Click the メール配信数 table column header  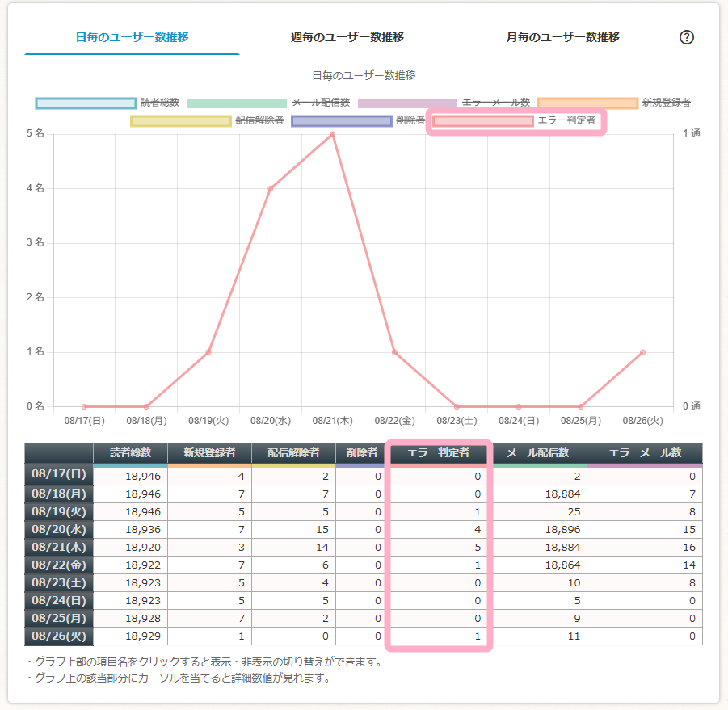pos(538,453)
